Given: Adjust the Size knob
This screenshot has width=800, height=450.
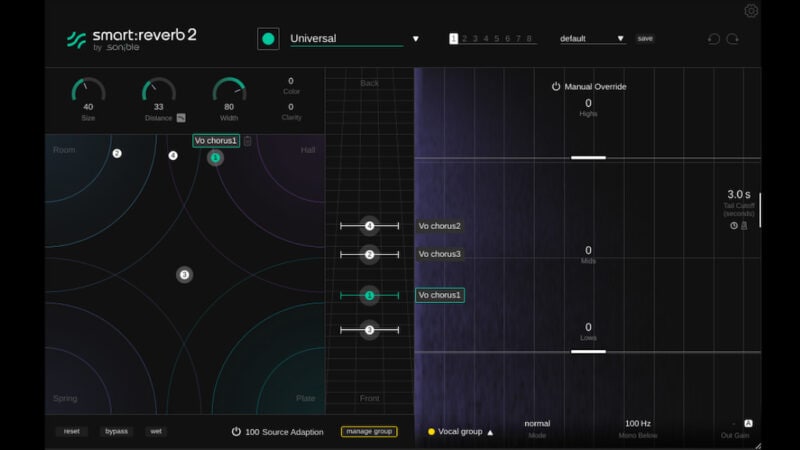Looking at the screenshot, I should click(88, 90).
